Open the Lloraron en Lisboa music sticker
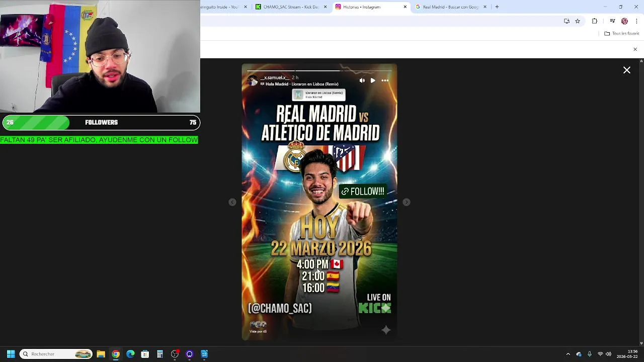This screenshot has width=644, height=362. pos(319,95)
